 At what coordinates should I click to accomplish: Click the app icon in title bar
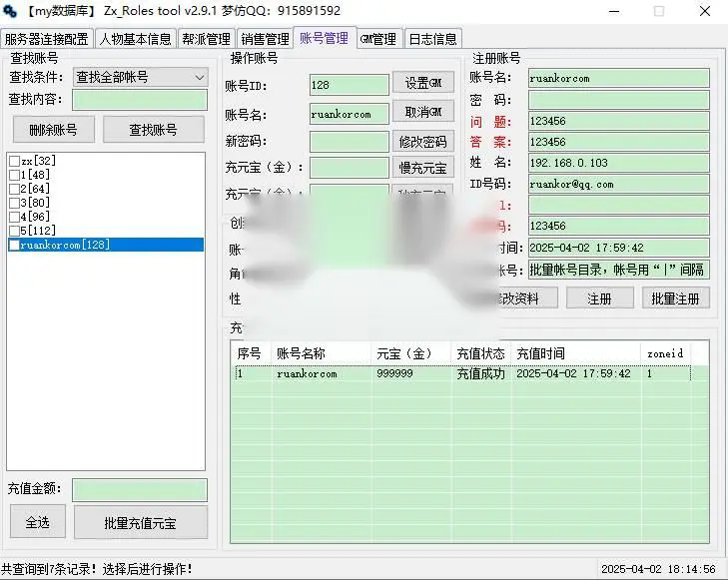(x=10, y=11)
